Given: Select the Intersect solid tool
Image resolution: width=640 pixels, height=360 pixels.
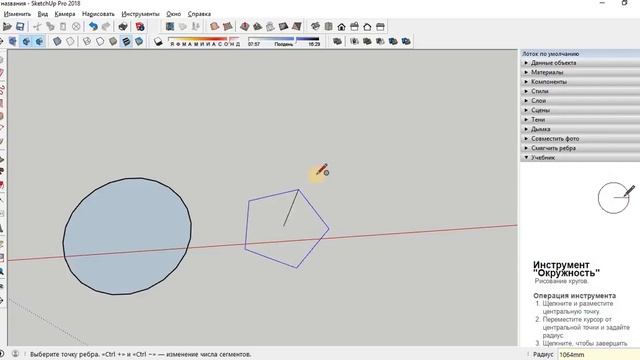Looking at the screenshot, I should 354,41.
